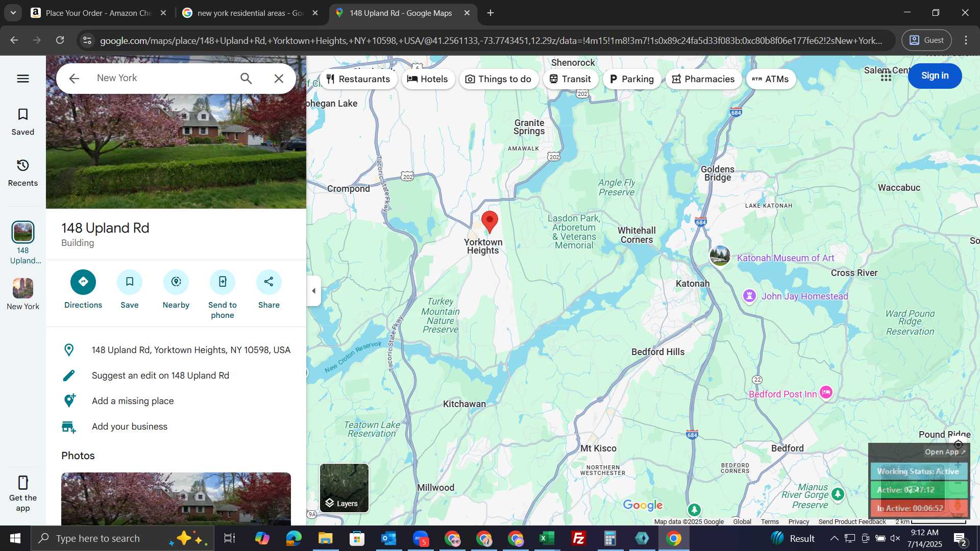Open Guest profile button
Screen dimensions: 980x551
pos(927,40)
